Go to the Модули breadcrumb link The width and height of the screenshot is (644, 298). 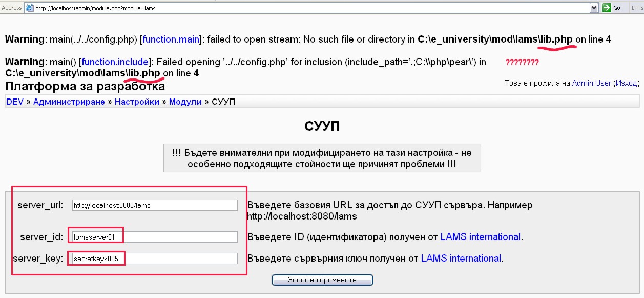point(185,102)
